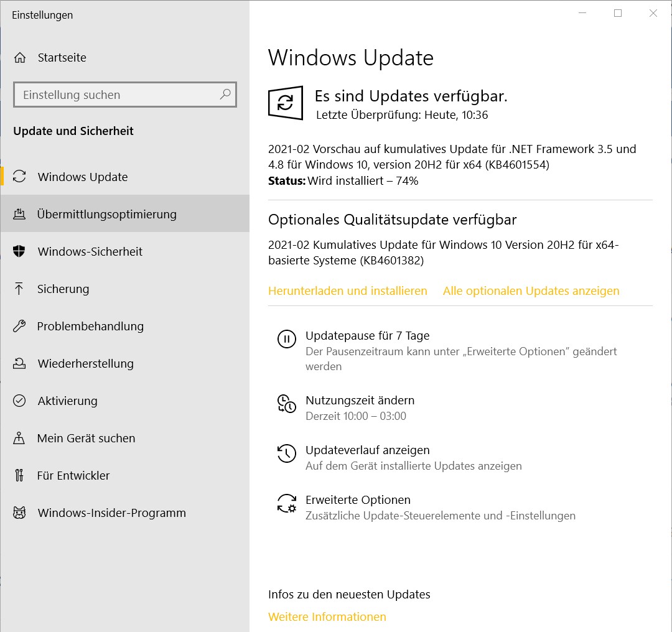Maximize the Einstellungen window

click(618, 13)
